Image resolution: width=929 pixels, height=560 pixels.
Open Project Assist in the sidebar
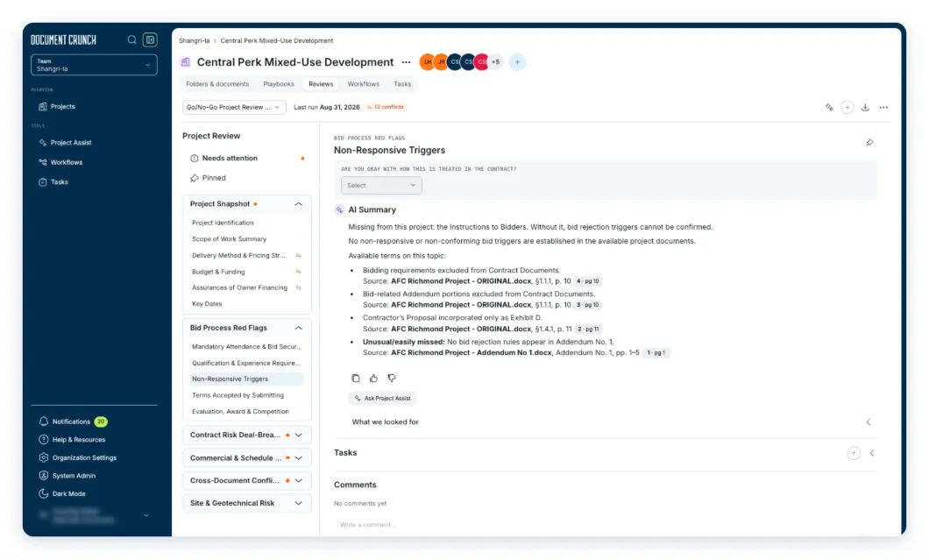(x=70, y=143)
